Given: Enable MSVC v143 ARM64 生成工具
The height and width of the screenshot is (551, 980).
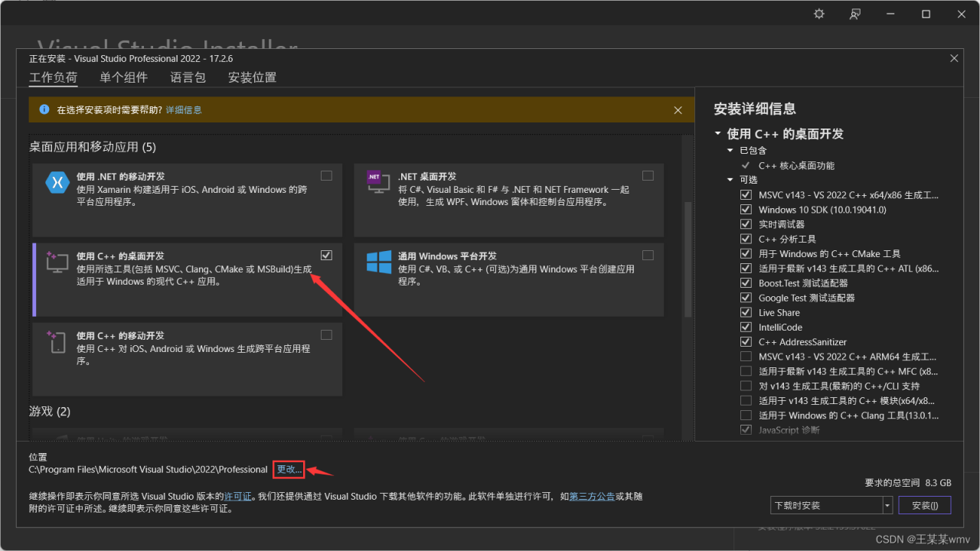Looking at the screenshot, I should (746, 356).
